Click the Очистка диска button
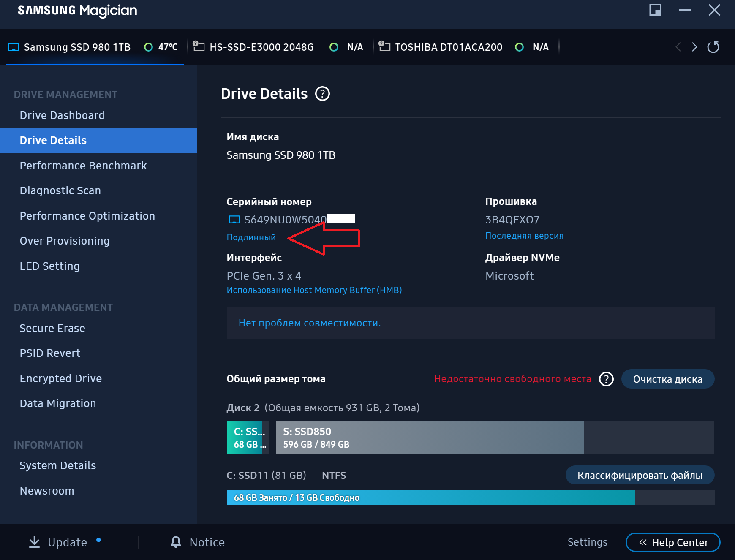The width and height of the screenshot is (735, 560). point(668,379)
